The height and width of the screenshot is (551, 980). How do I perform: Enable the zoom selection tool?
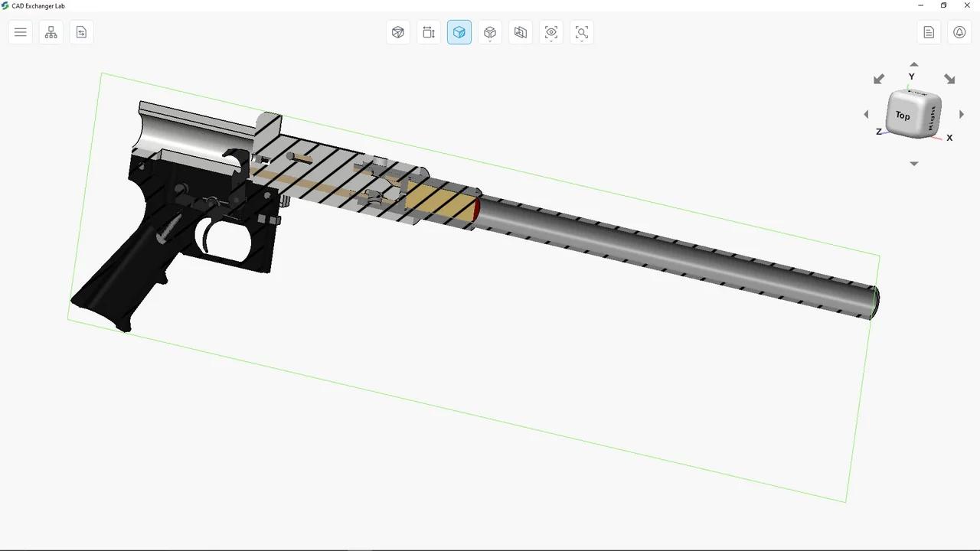click(581, 32)
